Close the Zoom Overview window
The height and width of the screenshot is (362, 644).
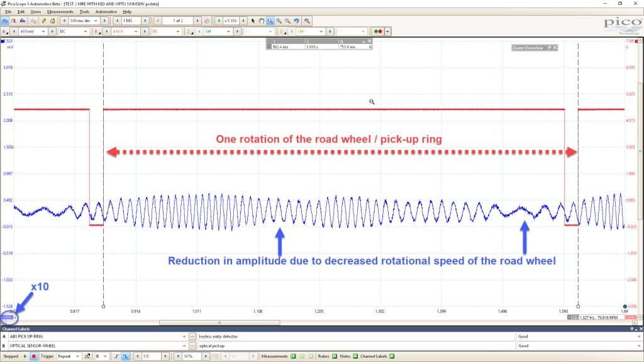[x=555, y=48]
